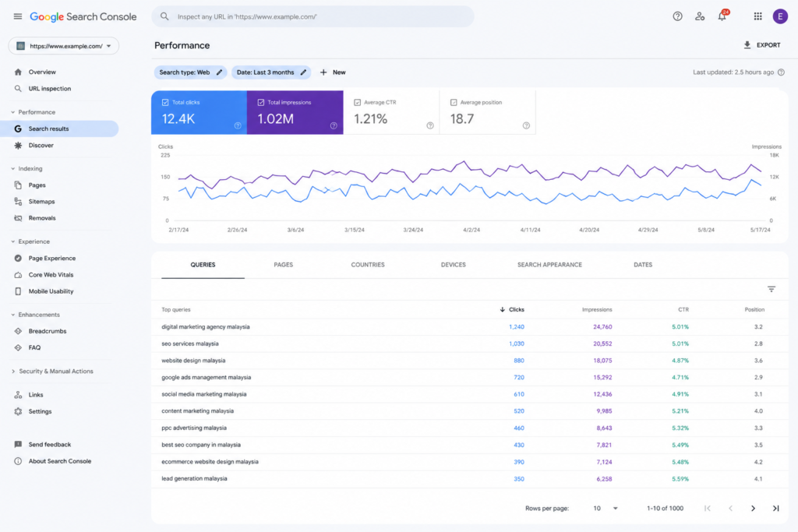Click the search magnifier icon in URL bar

pos(164,16)
